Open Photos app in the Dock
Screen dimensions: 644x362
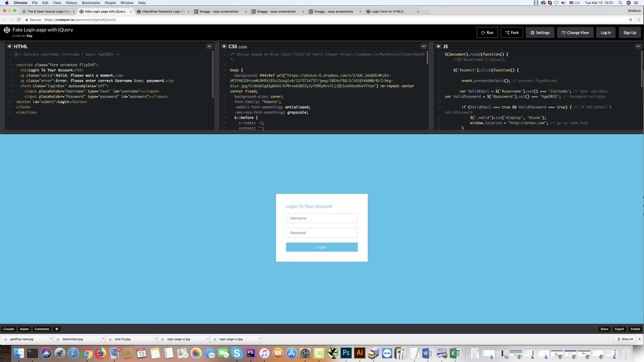coord(196,353)
